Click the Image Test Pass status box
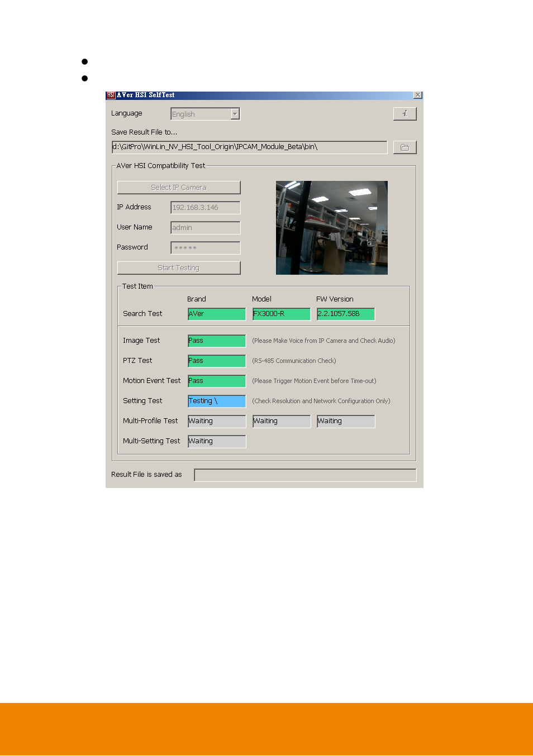This screenshot has height=756, width=533. (217, 341)
